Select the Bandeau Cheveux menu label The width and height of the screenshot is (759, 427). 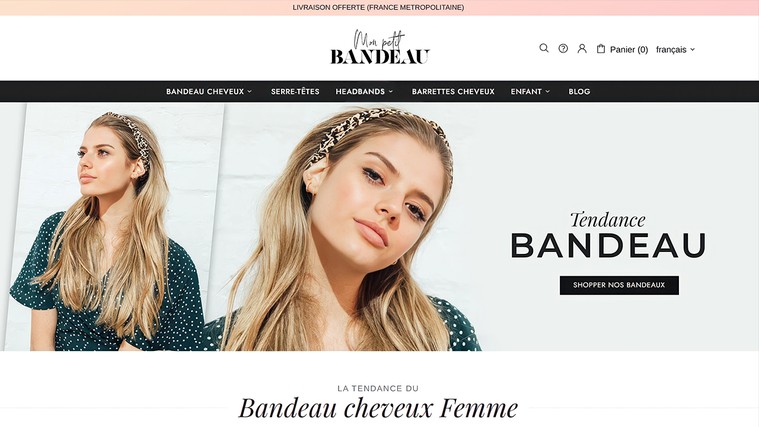point(205,92)
